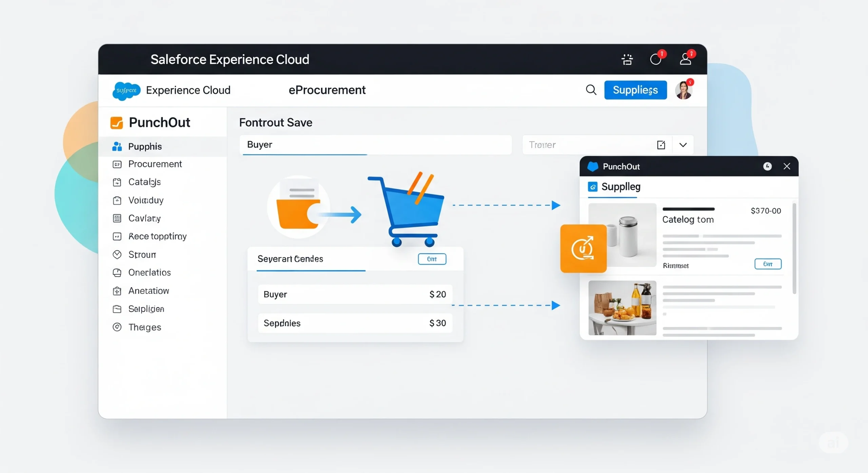Image resolution: width=868 pixels, height=473 pixels.
Task: Click the search magnifier icon
Action: 591,90
